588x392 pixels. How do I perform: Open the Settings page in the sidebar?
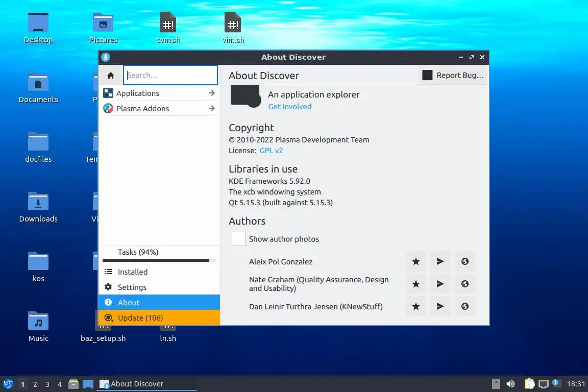(x=159, y=287)
